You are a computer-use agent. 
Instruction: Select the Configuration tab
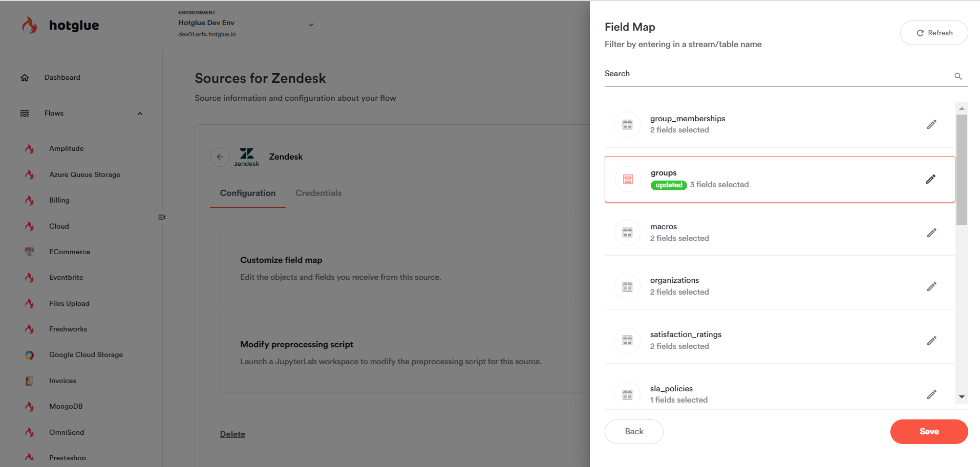(248, 193)
